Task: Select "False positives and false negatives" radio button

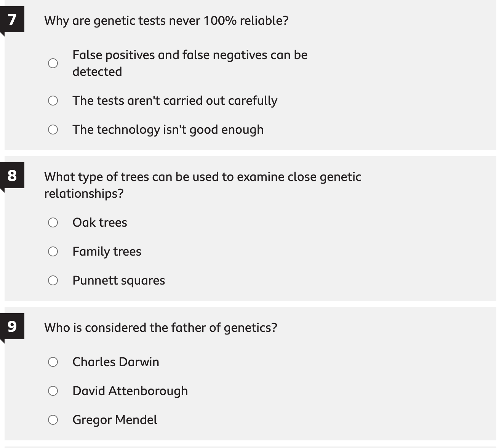Action: pos(53,63)
